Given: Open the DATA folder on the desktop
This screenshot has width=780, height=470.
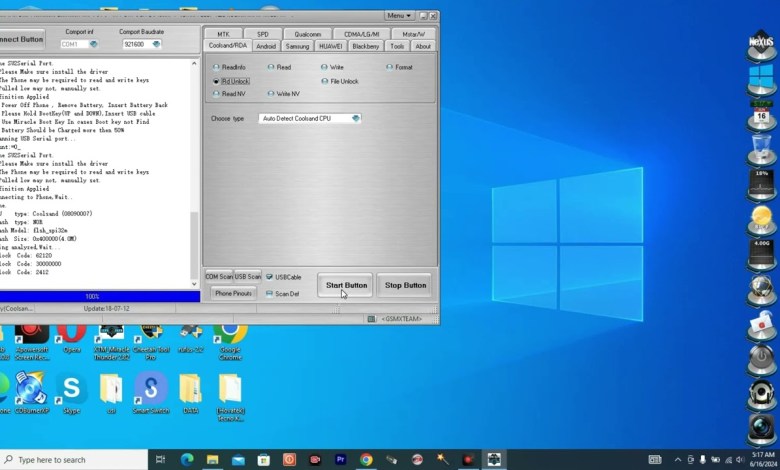Looking at the screenshot, I should (x=191, y=393).
